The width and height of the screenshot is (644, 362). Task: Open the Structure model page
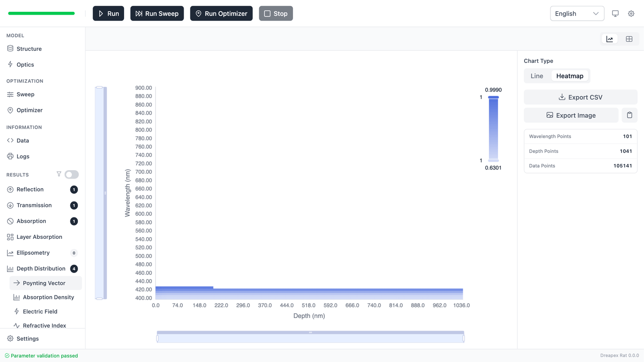29,49
